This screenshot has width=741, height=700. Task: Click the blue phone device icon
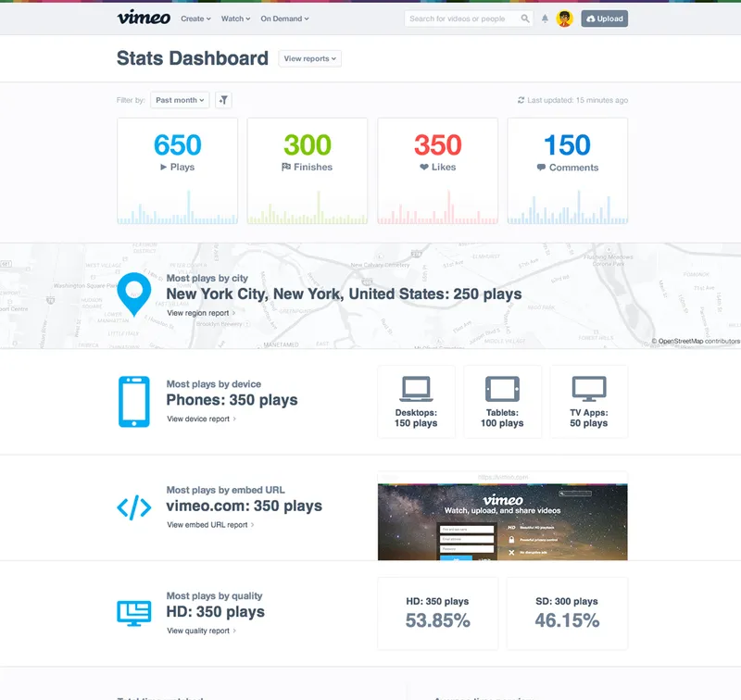pos(134,401)
